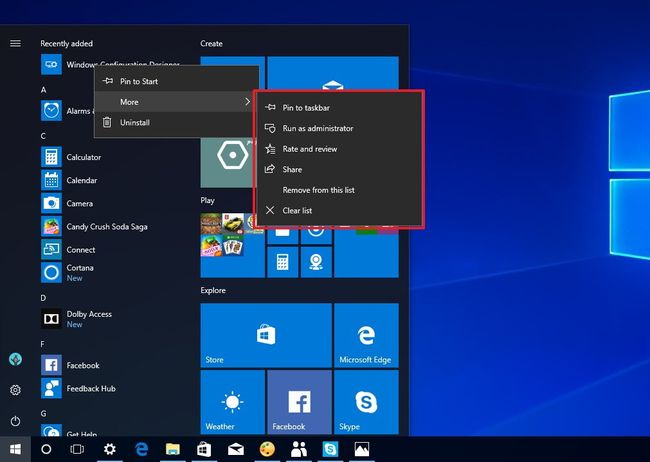Click the Power icon in Start sidebar
Screen dimensions: 650x462
pyautogui.click(x=15, y=421)
